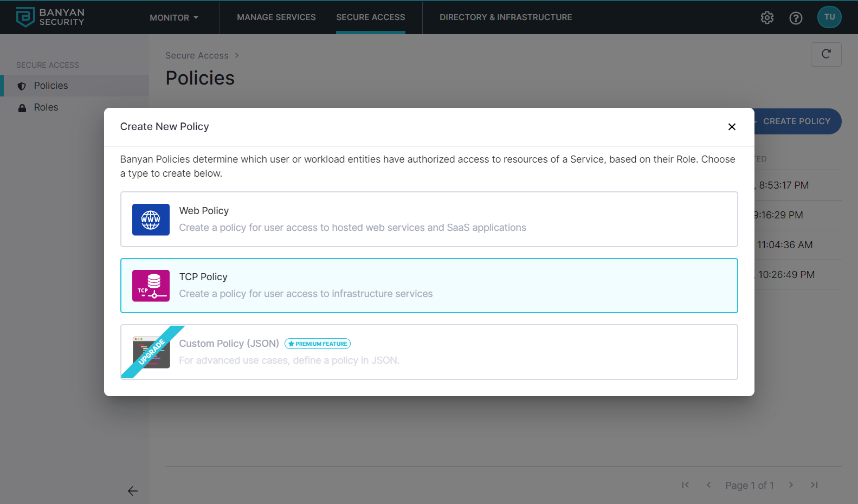Click the Secure Access breadcrumb link
The width and height of the screenshot is (858, 504).
[197, 55]
